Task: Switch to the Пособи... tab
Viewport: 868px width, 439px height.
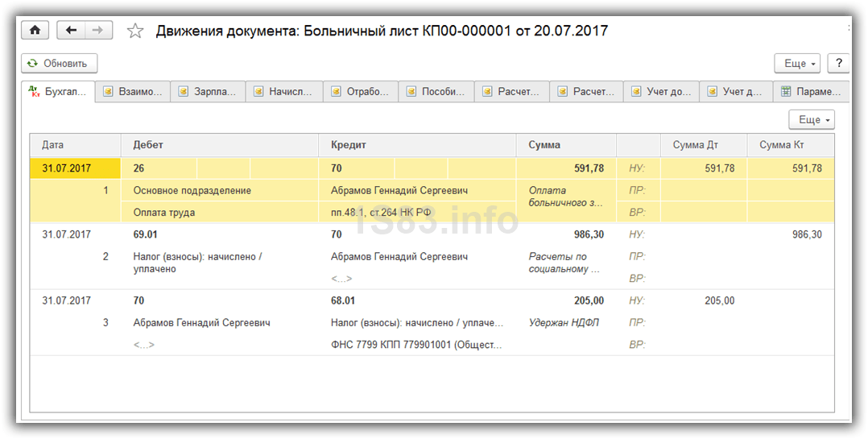Action: click(436, 92)
